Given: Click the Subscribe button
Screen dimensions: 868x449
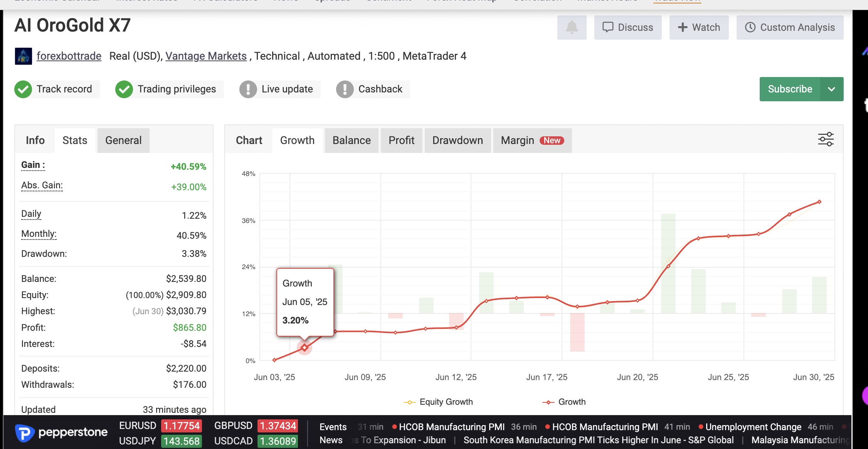Looking at the screenshot, I should coord(790,89).
